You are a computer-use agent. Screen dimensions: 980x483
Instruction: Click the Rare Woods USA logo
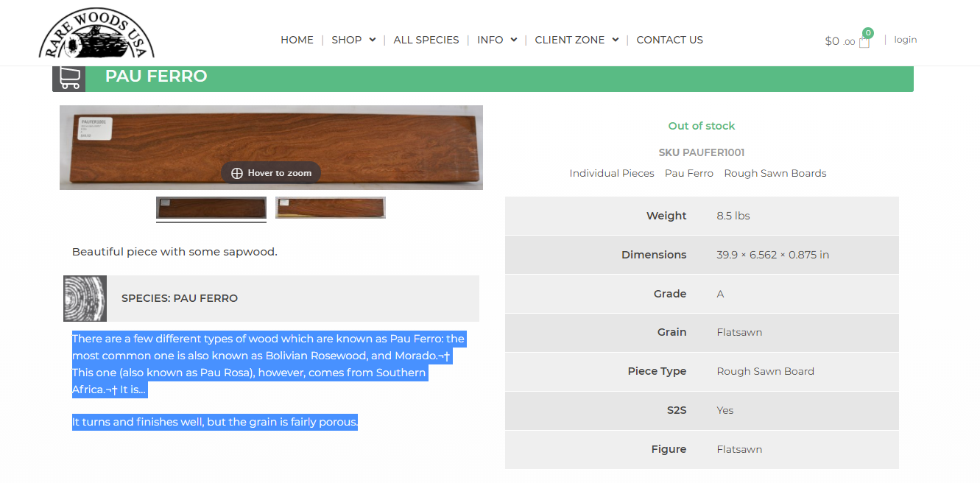coord(96,33)
